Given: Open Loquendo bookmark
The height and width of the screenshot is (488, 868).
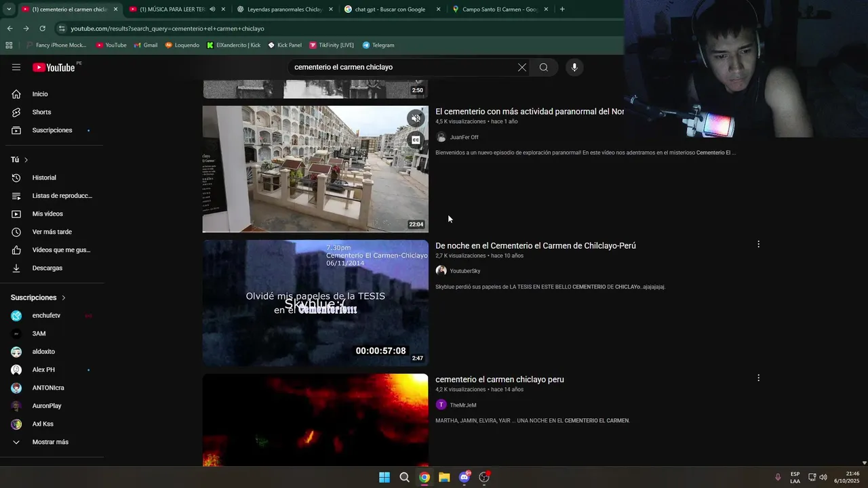Looking at the screenshot, I should [182, 45].
